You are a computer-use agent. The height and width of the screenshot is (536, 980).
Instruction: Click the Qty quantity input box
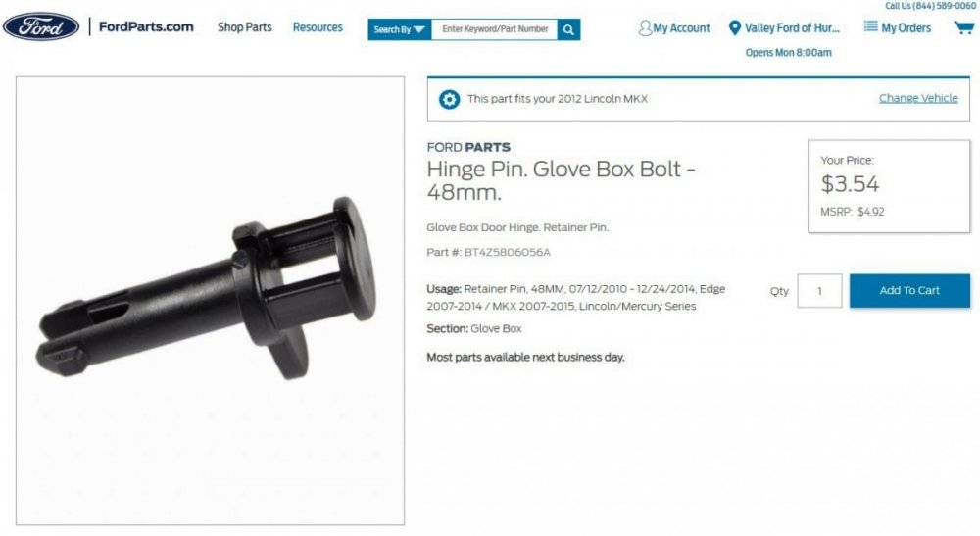(x=819, y=290)
